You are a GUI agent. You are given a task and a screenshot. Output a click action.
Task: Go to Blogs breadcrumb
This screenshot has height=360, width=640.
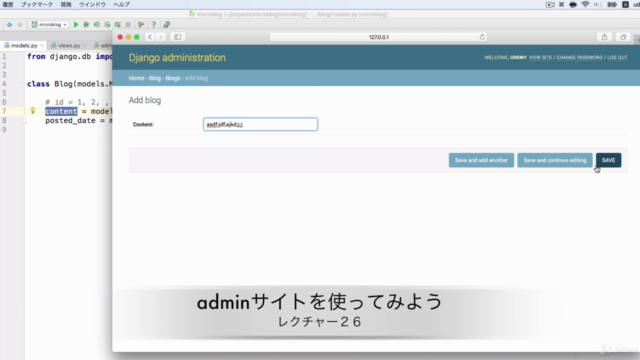pyautogui.click(x=173, y=78)
